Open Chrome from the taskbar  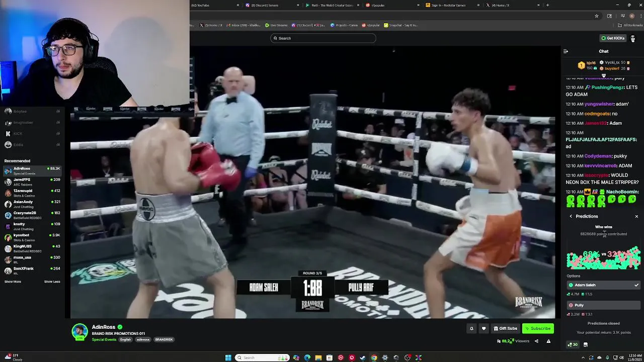pos(374,357)
